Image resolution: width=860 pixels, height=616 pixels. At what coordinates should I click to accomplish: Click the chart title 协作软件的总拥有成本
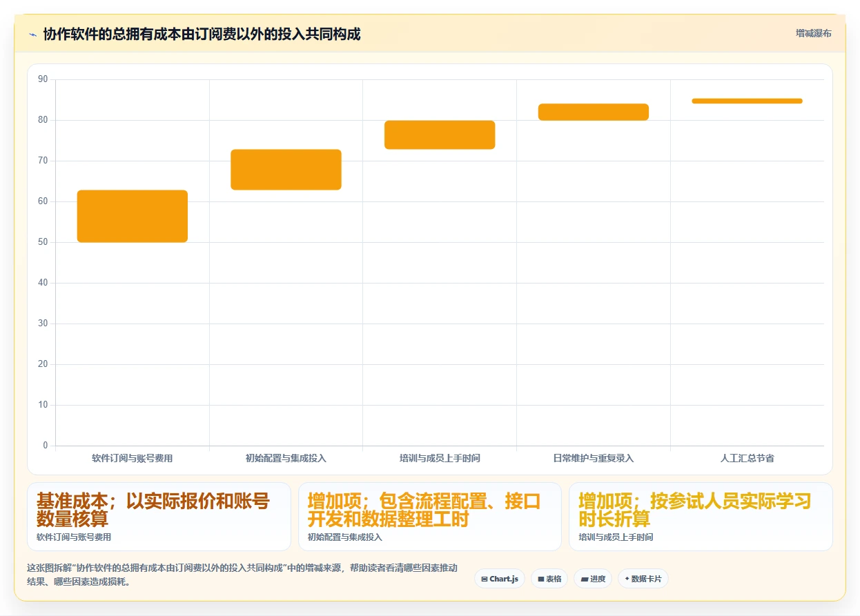(x=202, y=34)
